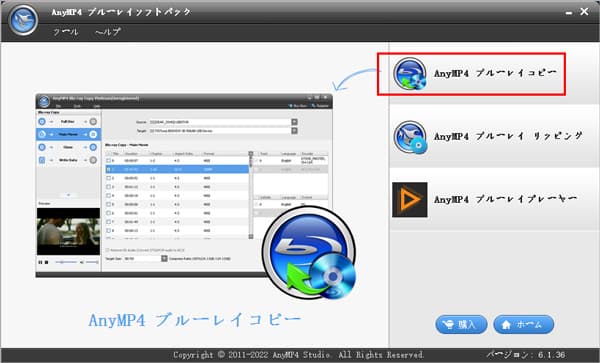This screenshot has width=600, height=363.
Task: Tick the first title row checkbox
Action: point(109,161)
